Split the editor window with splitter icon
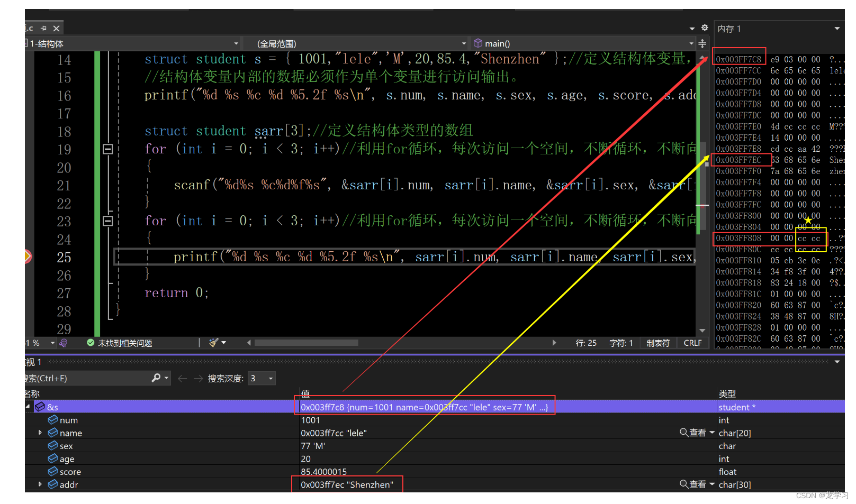 702,43
